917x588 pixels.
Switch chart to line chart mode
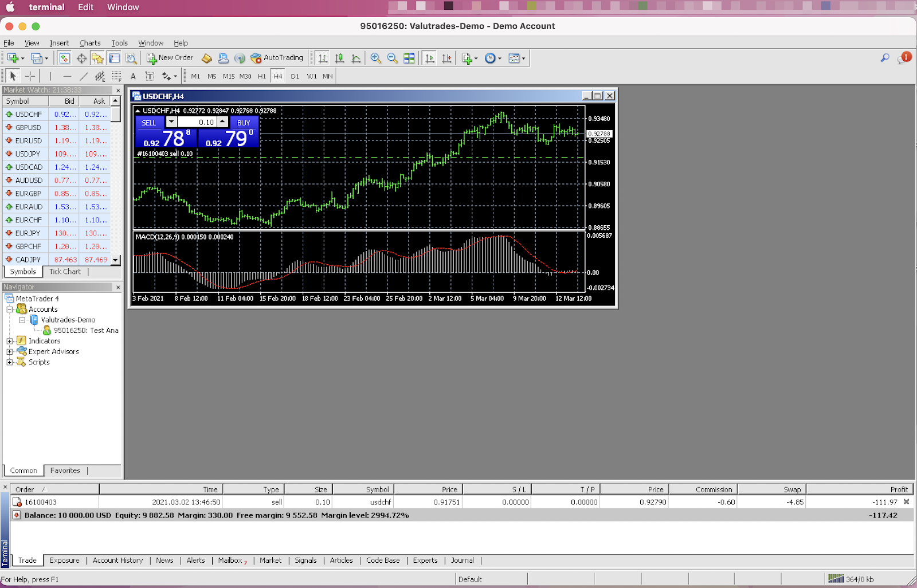(356, 58)
